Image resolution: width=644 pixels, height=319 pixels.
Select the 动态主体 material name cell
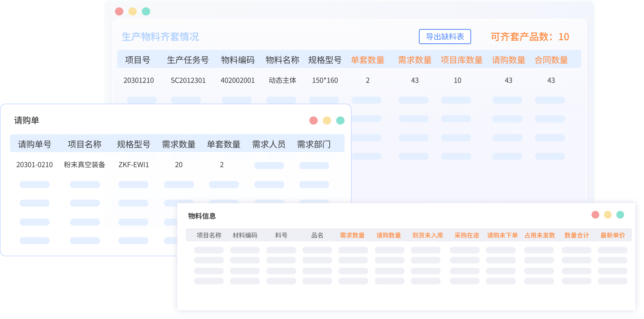click(283, 80)
